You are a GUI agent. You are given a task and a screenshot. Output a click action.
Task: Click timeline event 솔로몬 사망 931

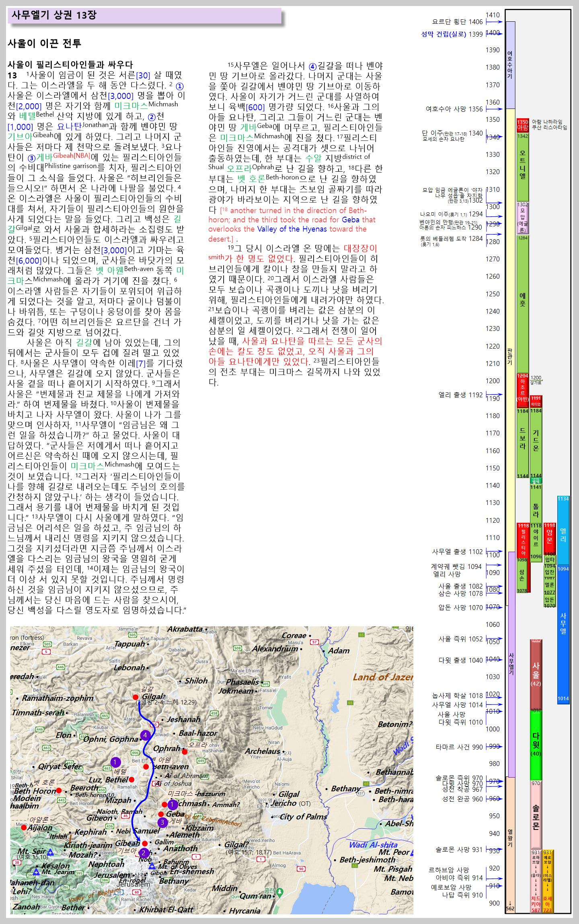tap(460, 850)
